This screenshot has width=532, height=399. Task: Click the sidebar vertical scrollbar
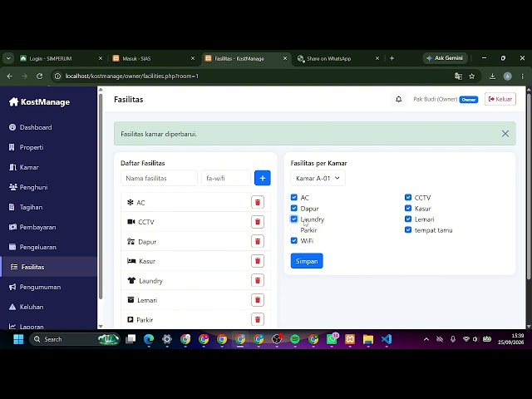coord(101,197)
